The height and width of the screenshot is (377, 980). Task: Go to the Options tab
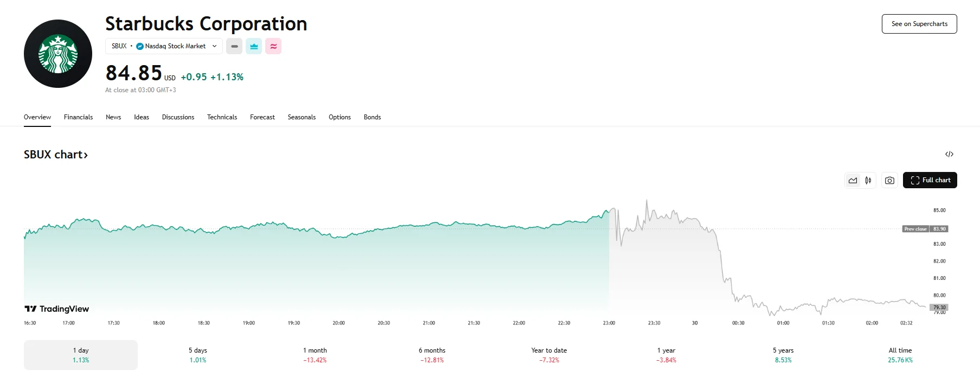(x=340, y=117)
